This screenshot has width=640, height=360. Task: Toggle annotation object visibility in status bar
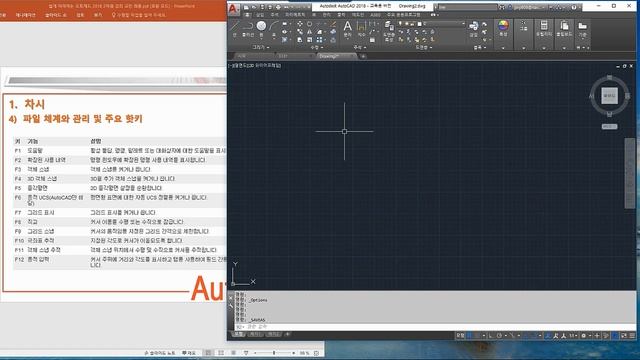click(548, 336)
